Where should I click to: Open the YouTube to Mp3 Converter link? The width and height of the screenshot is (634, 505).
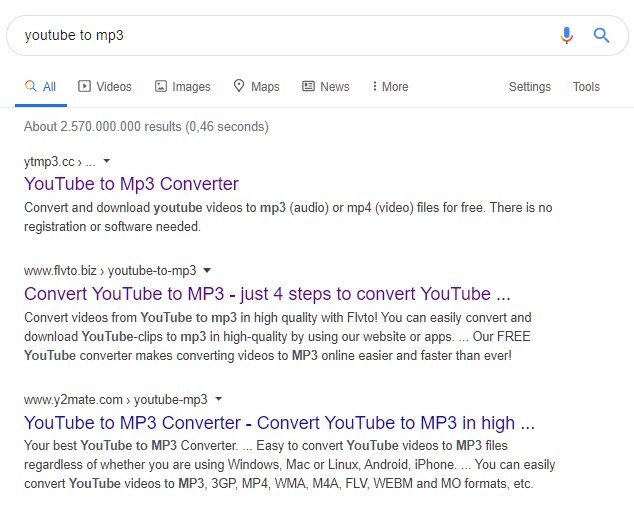[x=131, y=184]
